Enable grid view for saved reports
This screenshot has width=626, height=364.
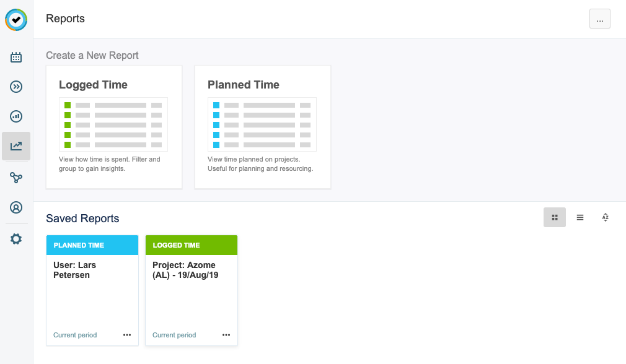click(555, 217)
